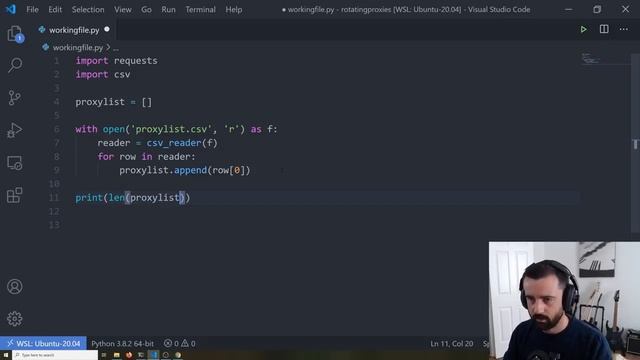Select Python 3.8.2 64-bit interpreter
This screenshot has height=360, width=640.
pyautogui.click(x=122, y=344)
